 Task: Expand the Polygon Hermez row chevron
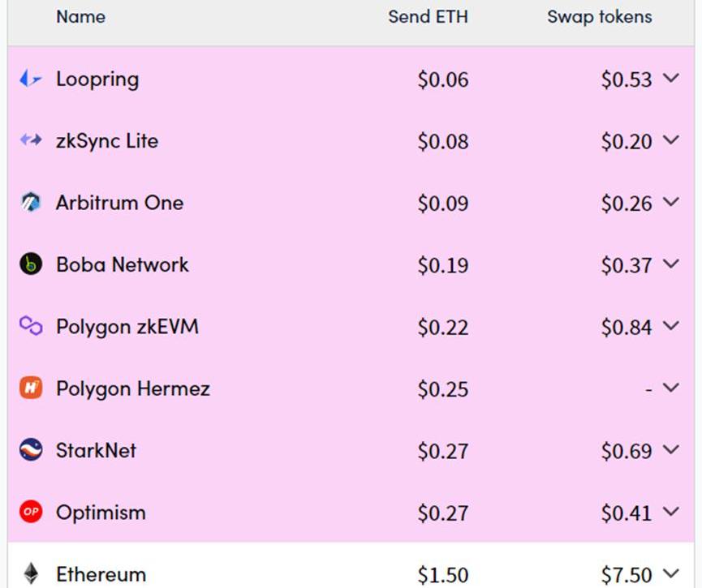pyautogui.click(x=670, y=388)
